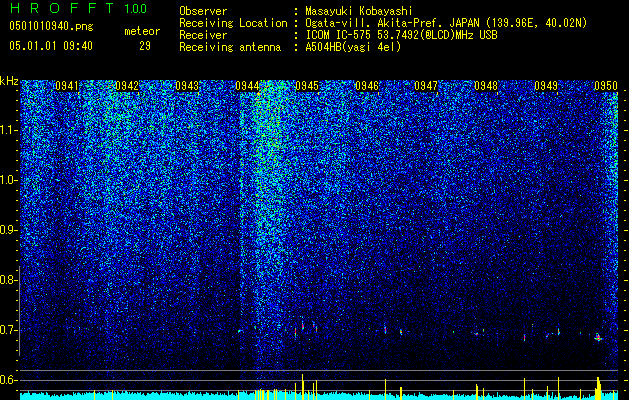This screenshot has width=629, height=400.
Task: Click the Observer label
Action: tap(203, 11)
